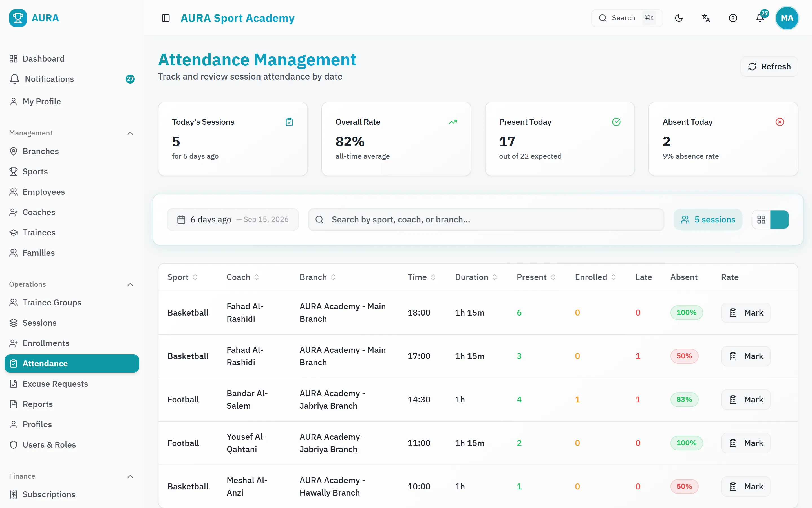
Task: Collapse the Management section
Action: tap(130, 133)
